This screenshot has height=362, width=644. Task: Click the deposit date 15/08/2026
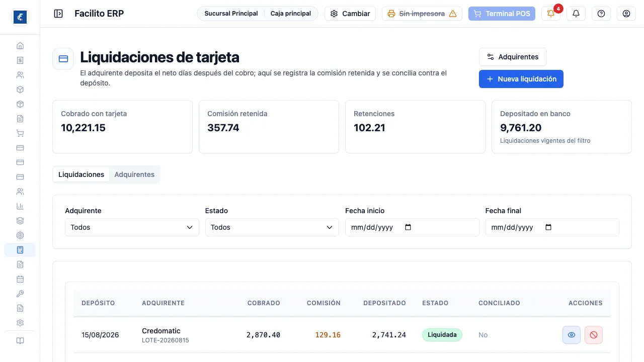(x=100, y=335)
